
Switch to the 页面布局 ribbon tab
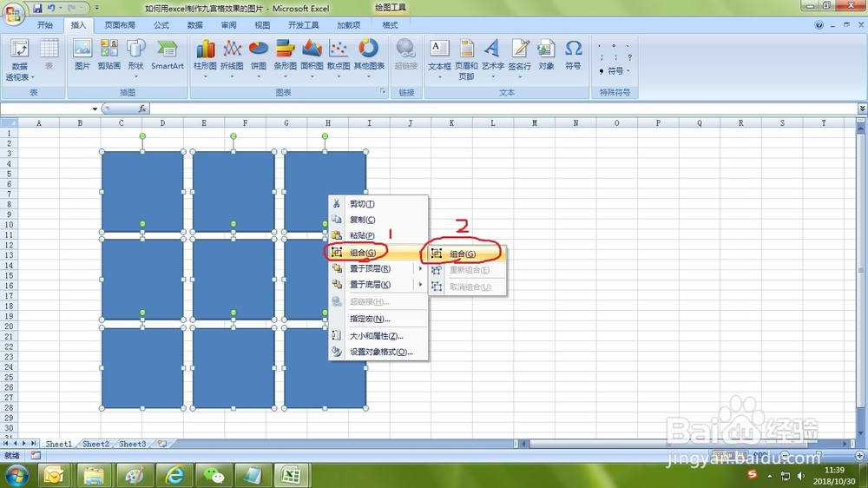click(120, 25)
